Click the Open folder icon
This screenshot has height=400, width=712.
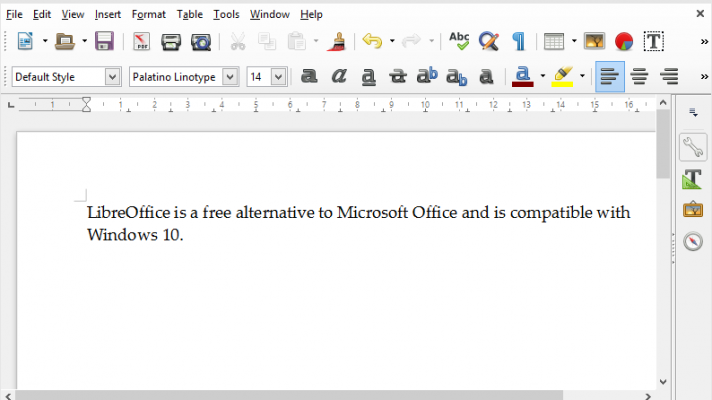64,41
